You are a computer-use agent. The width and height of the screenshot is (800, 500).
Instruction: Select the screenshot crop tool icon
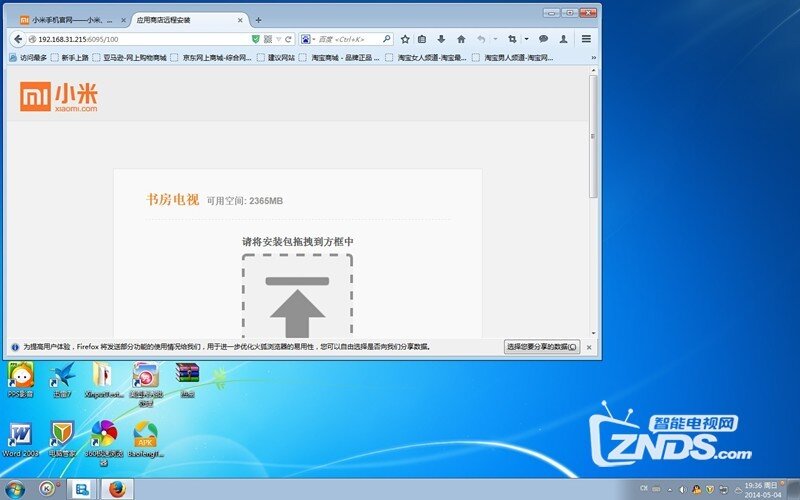512,39
